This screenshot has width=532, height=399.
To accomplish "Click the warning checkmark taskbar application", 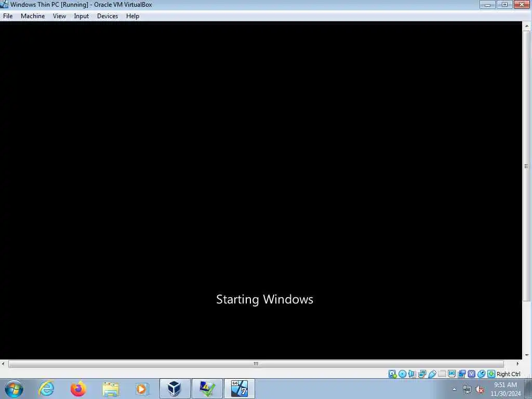I will click(207, 389).
